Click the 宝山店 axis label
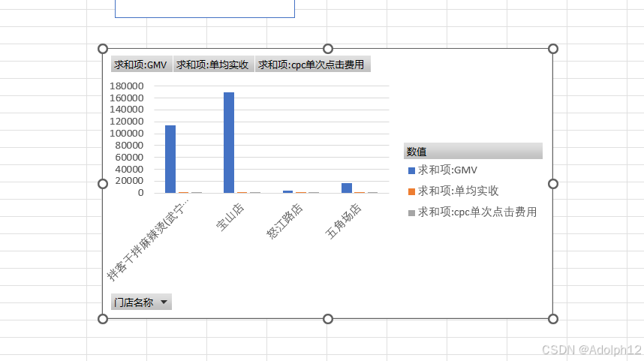 point(230,217)
